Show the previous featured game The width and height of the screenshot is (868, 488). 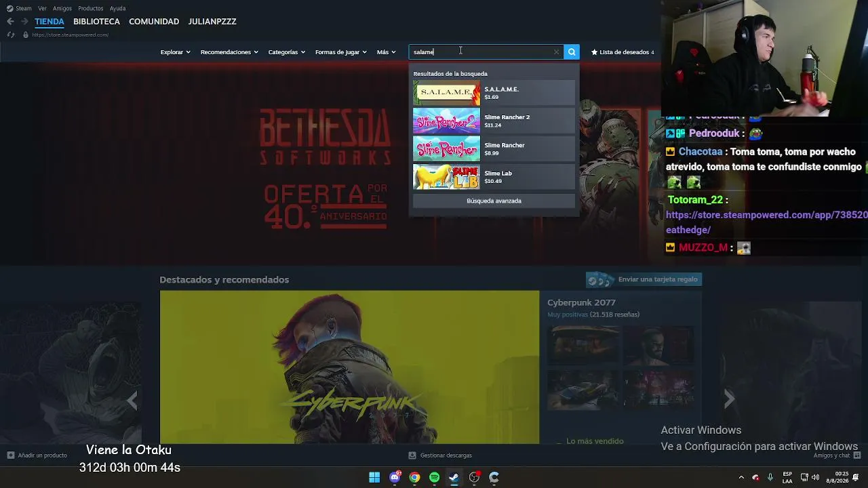coord(132,400)
